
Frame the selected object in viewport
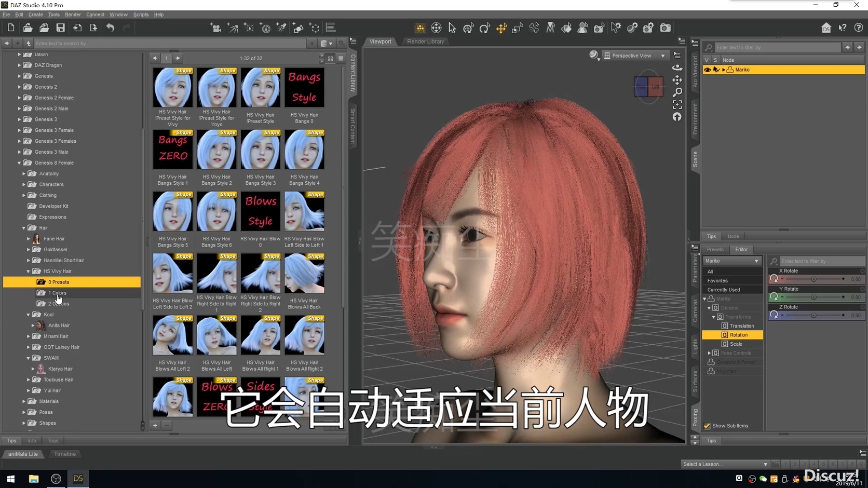tap(677, 105)
